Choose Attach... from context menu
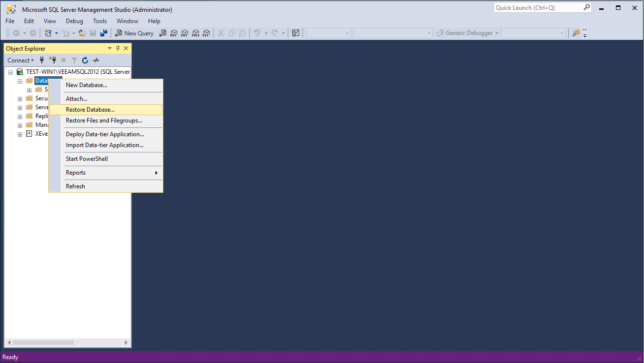Image resolution: width=644 pixels, height=363 pixels. pyautogui.click(x=106, y=99)
